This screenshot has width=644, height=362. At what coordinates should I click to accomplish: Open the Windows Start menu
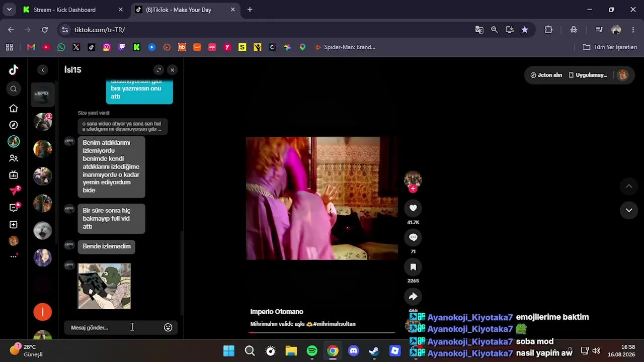[x=229, y=351]
